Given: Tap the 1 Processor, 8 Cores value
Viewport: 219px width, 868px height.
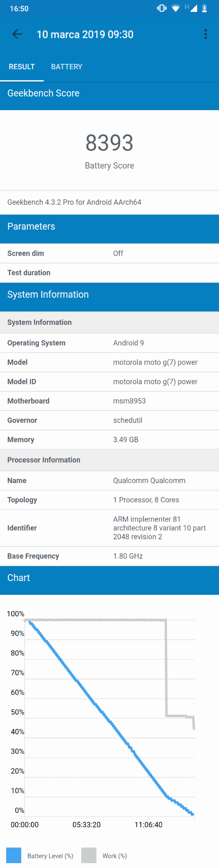Looking at the screenshot, I should point(146,500).
